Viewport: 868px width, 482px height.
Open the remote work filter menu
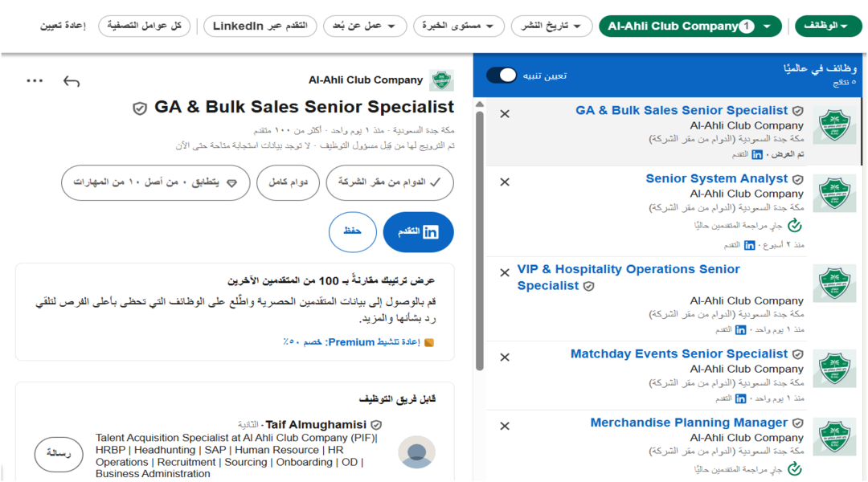[x=365, y=27]
